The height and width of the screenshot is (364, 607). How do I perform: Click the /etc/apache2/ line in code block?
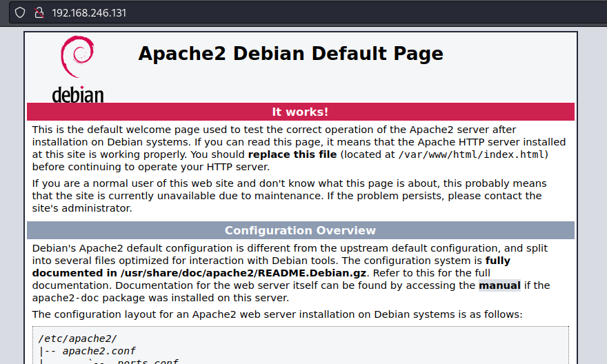point(78,338)
